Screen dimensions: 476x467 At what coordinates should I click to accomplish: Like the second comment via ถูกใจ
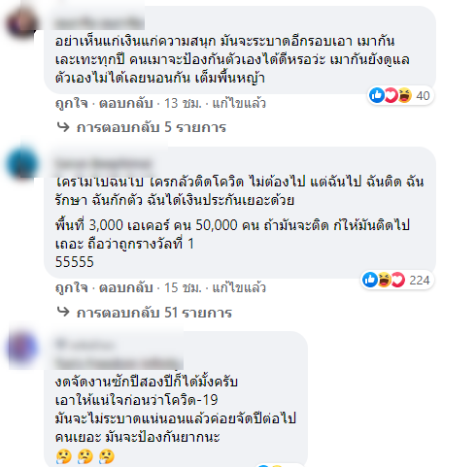[72, 287]
